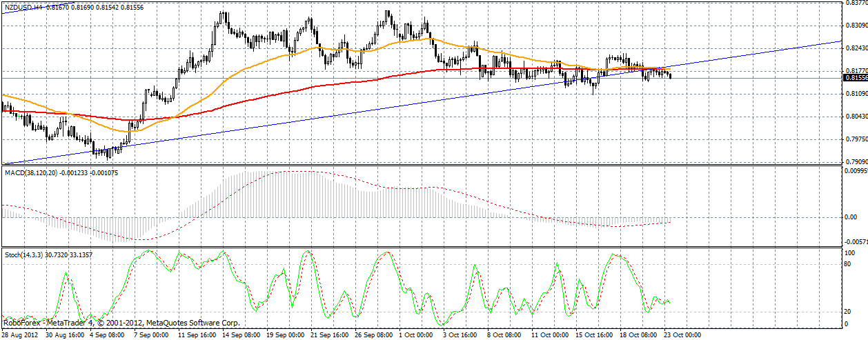Click the 0.83090 price axis label
Image resolution: width=868 pixels, height=340 pixels.
[856, 26]
